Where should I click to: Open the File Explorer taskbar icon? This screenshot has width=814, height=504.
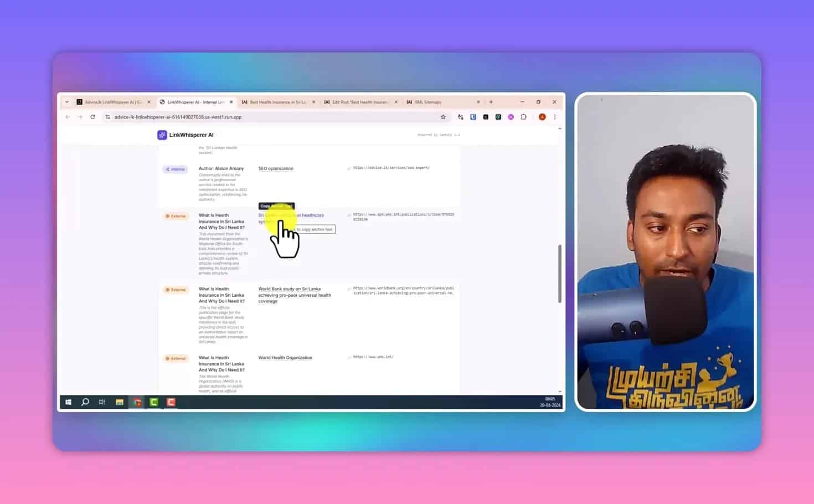[x=119, y=402]
